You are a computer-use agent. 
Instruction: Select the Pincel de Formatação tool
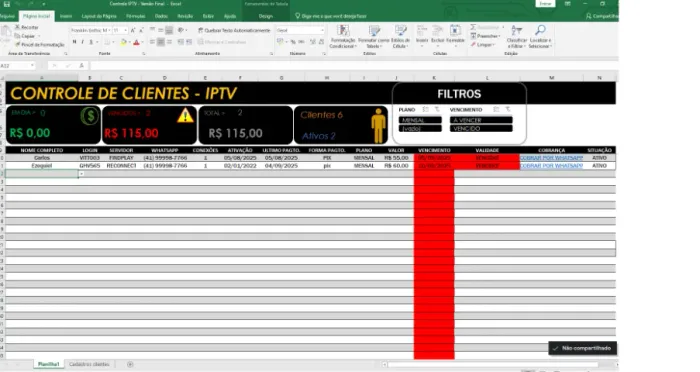tap(40, 45)
